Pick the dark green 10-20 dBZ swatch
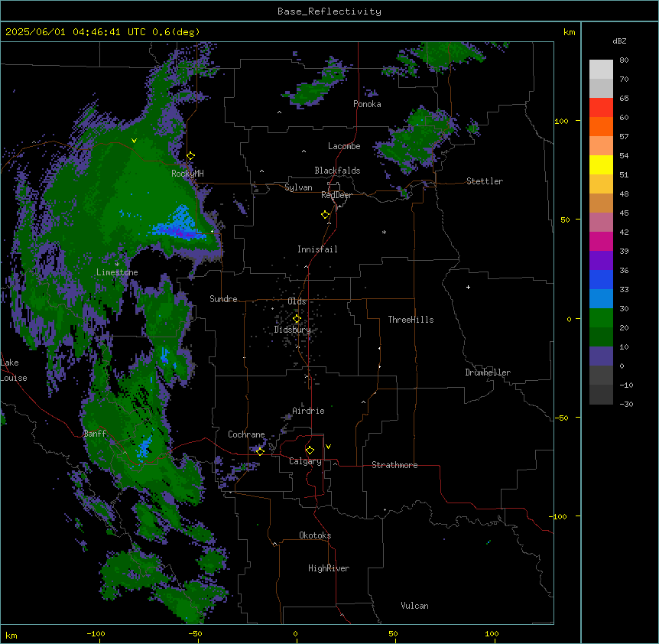 (601, 337)
